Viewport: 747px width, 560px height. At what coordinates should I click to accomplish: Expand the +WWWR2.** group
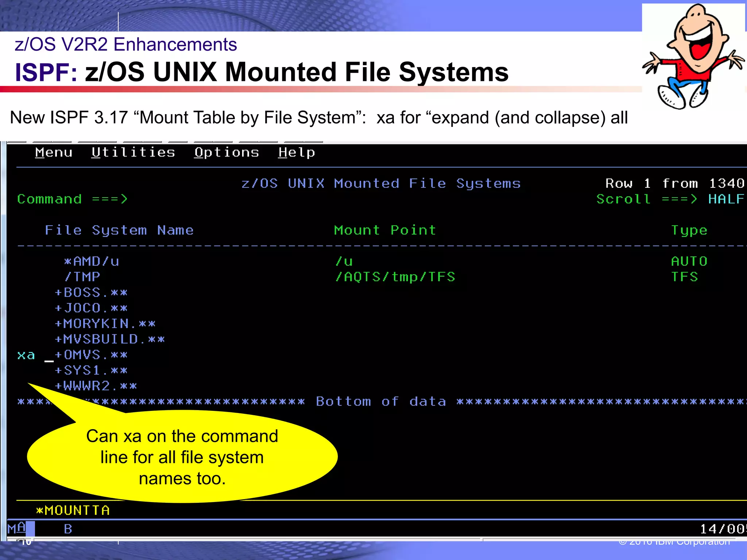96,386
